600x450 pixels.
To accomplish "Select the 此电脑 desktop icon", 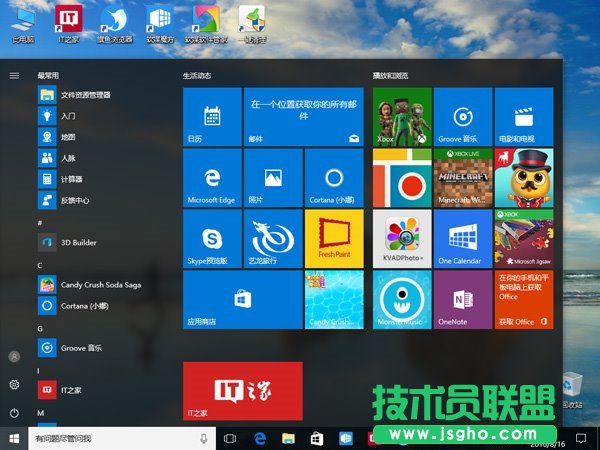I will (23, 25).
